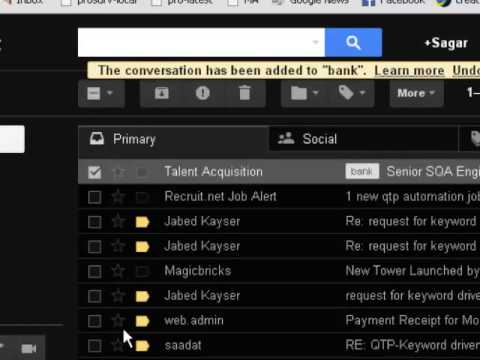This screenshot has height=360, width=480.
Task: Archive the selected conversation
Action: 162,93
